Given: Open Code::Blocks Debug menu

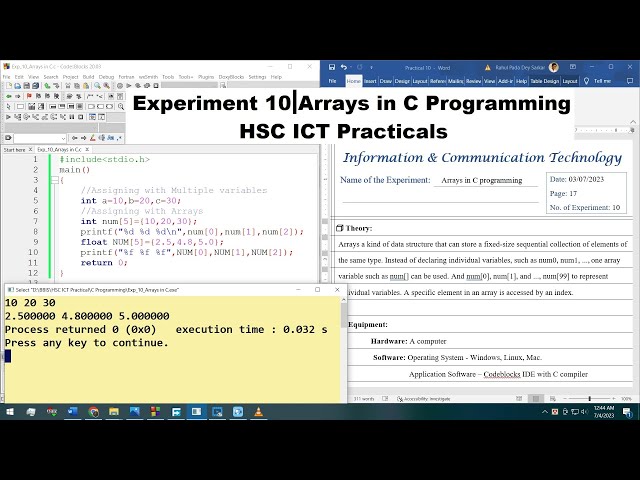Looking at the screenshot, I should pos(106,77).
